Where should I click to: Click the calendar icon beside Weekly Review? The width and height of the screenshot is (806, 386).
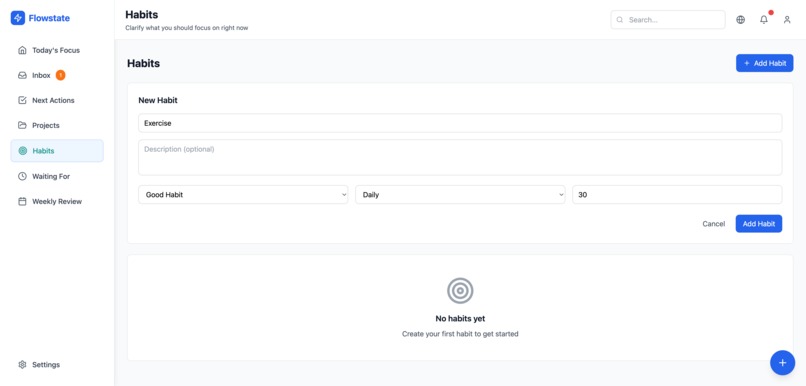click(22, 201)
